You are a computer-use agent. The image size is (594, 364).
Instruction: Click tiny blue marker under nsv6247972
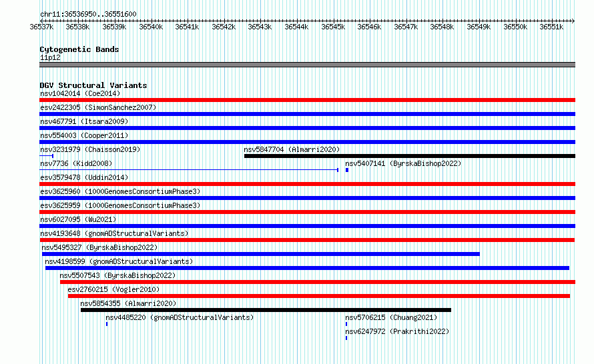(x=346, y=338)
